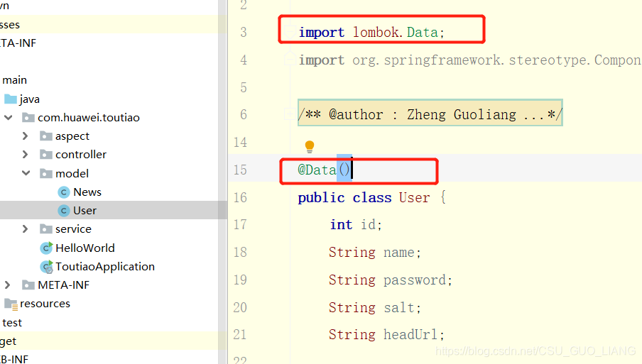Toggle import fold marker on line 3
Viewport: 642px width, 364px height.
[290, 32]
